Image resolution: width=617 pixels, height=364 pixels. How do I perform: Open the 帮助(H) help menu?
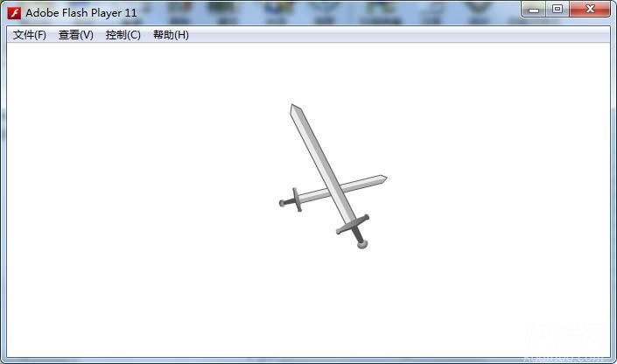pyautogui.click(x=171, y=35)
